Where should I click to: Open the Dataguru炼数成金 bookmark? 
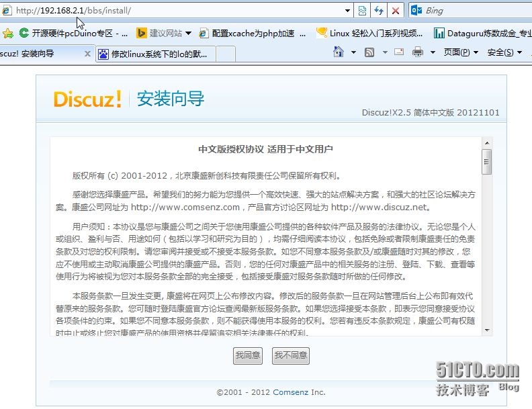[x=482, y=33]
